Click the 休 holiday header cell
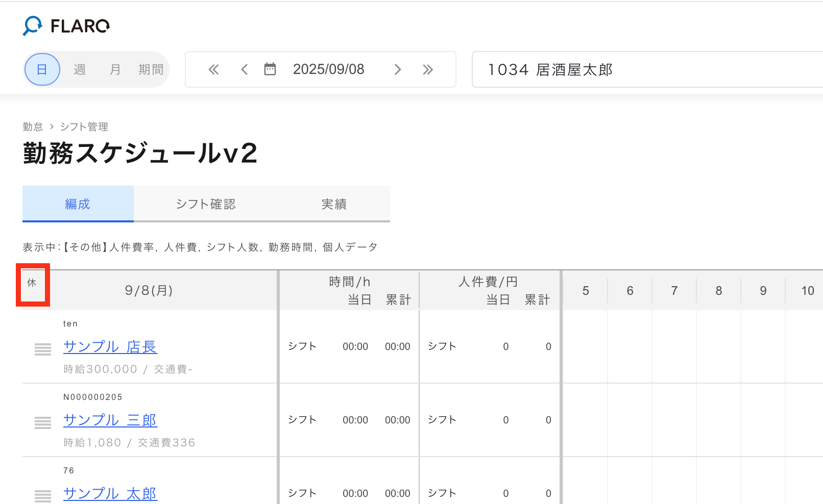 pos(32,283)
